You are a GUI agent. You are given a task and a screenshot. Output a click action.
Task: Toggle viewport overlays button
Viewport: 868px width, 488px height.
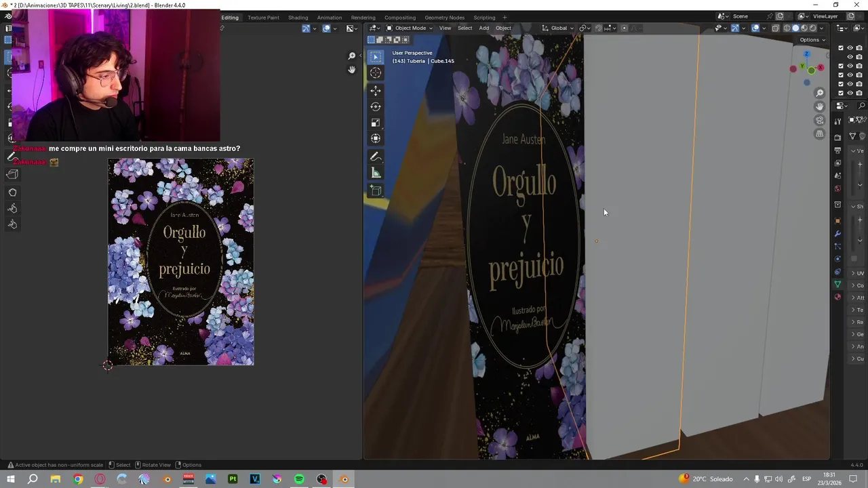click(755, 28)
